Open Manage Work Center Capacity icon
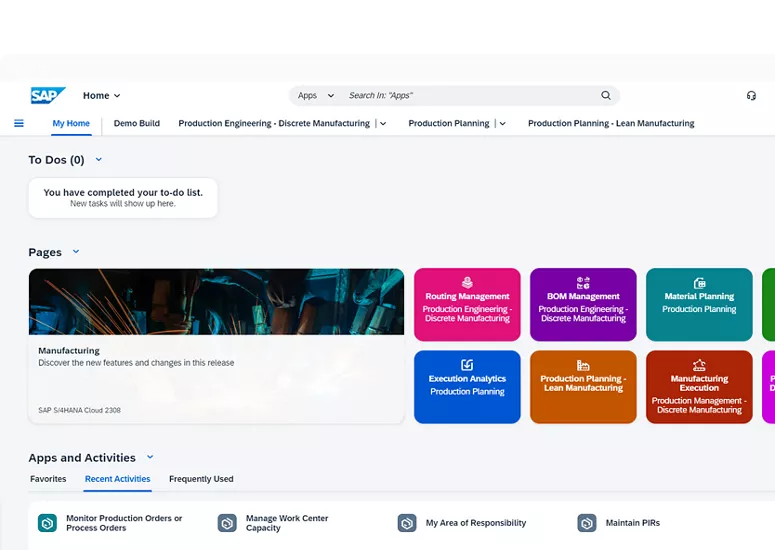This screenshot has width=775, height=550. coord(227,523)
